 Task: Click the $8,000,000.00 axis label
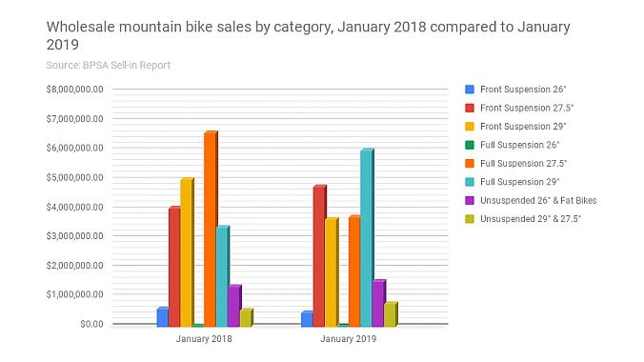(74, 90)
